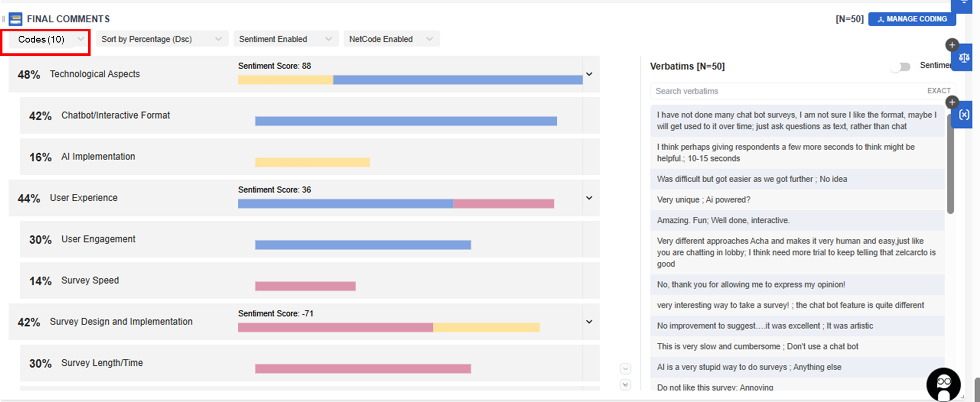Image resolution: width=980 pixels, height=402 pixels.
Task: Select the Chatbot/Interactive Format code row
Action: [116, 116]
